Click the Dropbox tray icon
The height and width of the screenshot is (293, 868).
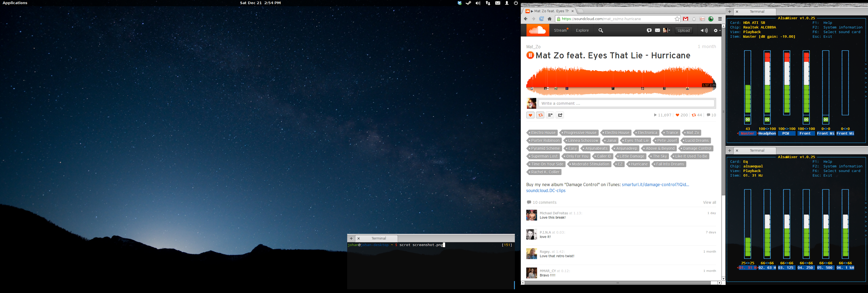(459, 3)
